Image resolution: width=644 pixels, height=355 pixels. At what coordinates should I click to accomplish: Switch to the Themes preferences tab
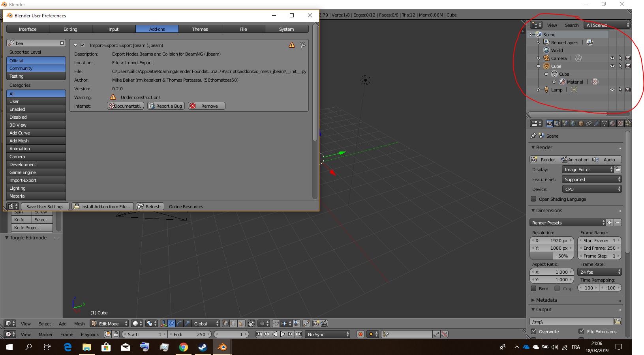point(200,29)
